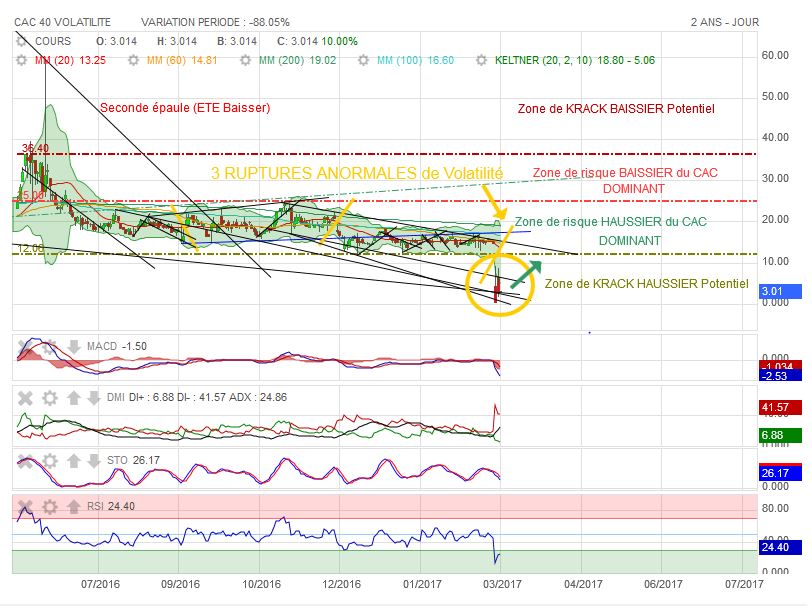The height and width of the screenshot is (606, 812).
Task: Click the STO 26.17 label
Action: [x=133, y=460]
